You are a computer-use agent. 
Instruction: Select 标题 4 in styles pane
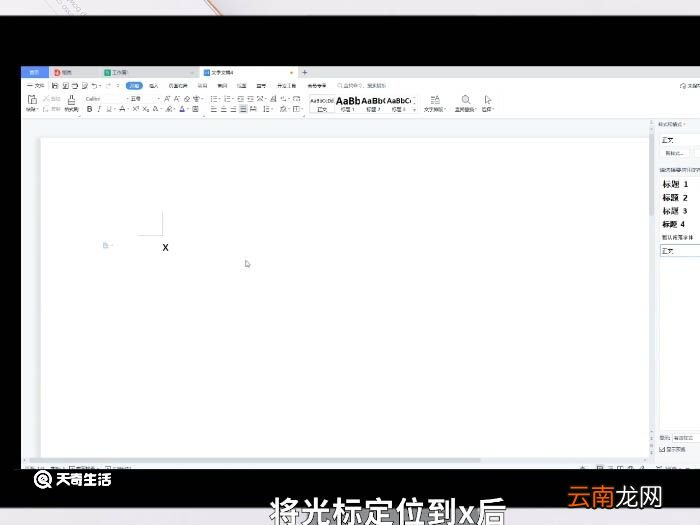(675, 224)
